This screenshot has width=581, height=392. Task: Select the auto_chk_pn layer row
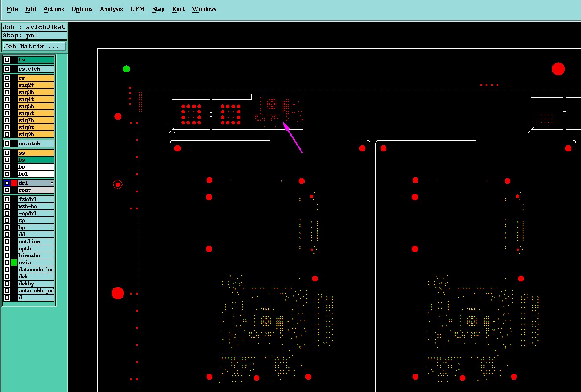coord(36,291)
